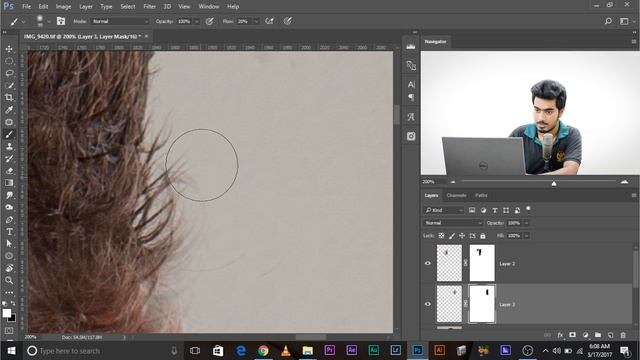Select the Layer 2 mask thumbnail
Viewport: 640px width, 360px height.
(x=482, y=263)
